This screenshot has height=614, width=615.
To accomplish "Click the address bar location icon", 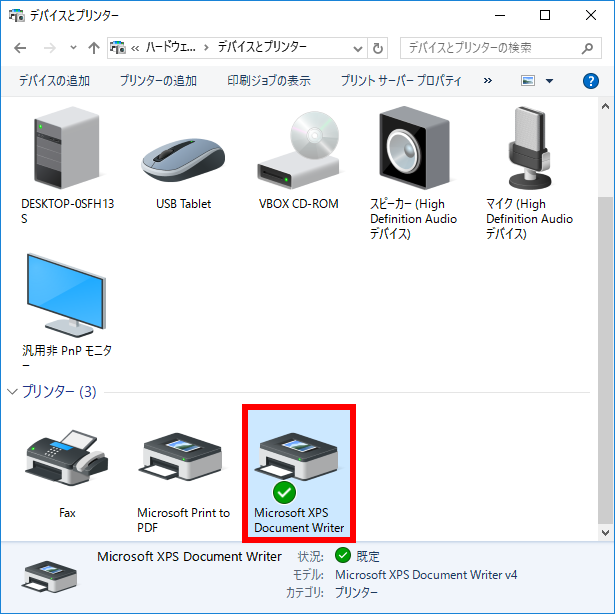I will (x=118, y=48).
